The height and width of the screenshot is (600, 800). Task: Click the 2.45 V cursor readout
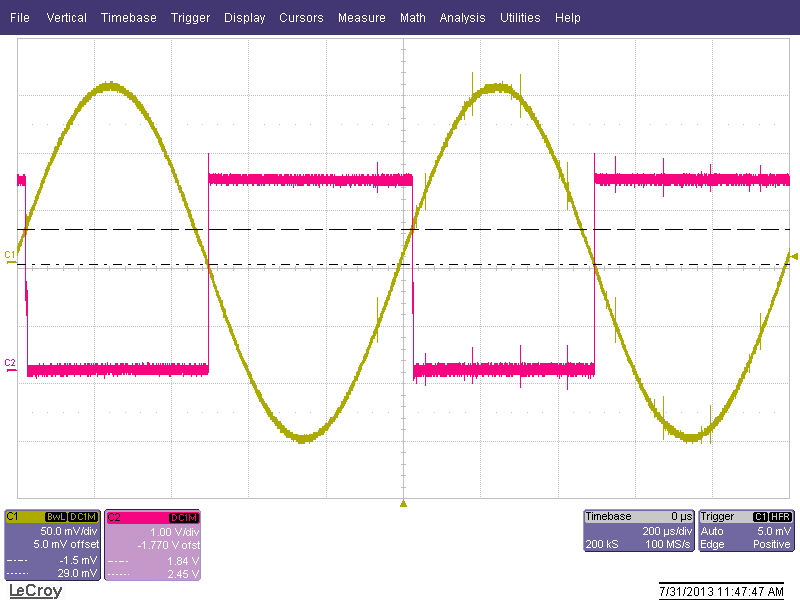point(183,574)
